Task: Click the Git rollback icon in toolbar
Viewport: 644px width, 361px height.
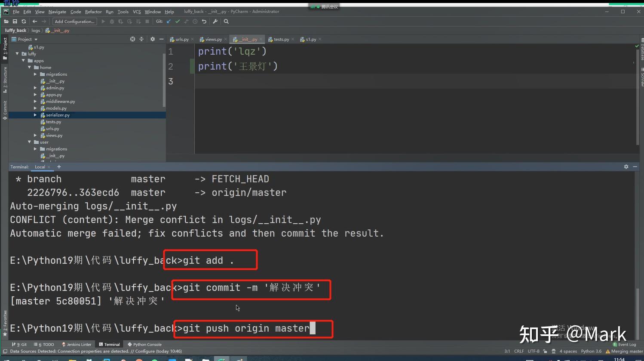Action: tap(204, 22)
